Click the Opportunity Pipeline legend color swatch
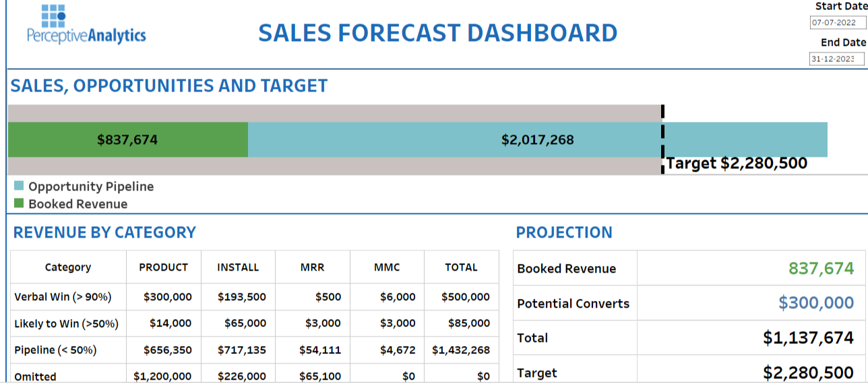 19,186
